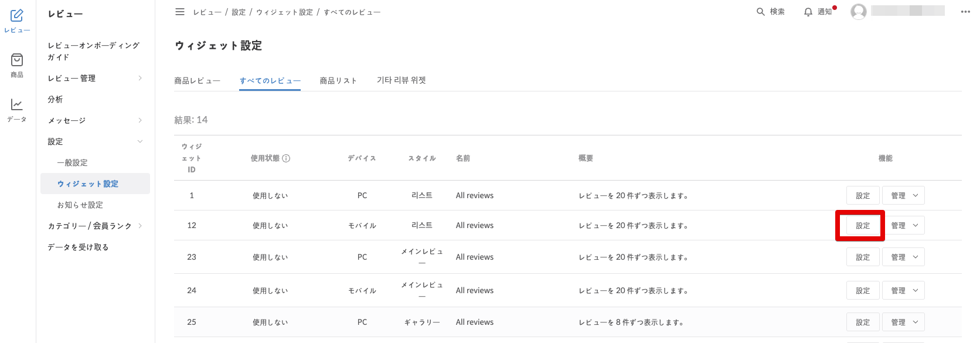
Task: Click the search magnifier icon
Action: (761, 12)
